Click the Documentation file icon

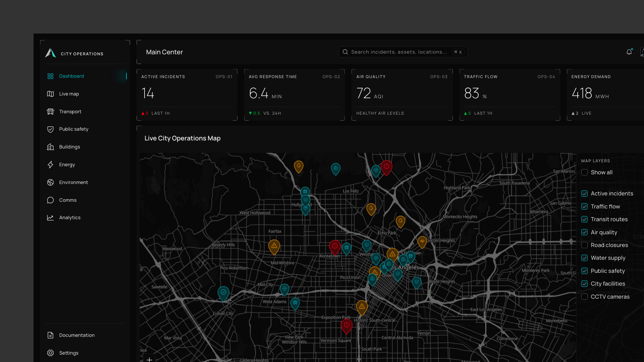[50, 335]
